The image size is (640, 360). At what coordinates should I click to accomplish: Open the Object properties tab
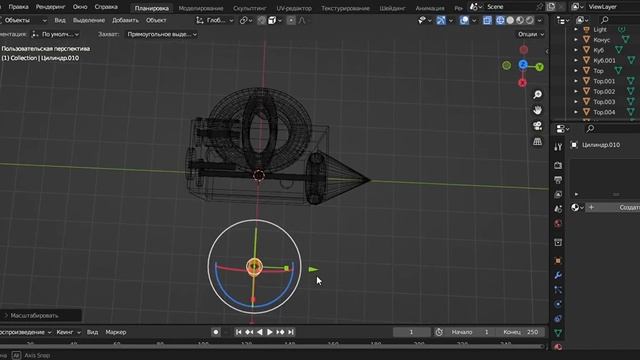(x=558, y=261)
